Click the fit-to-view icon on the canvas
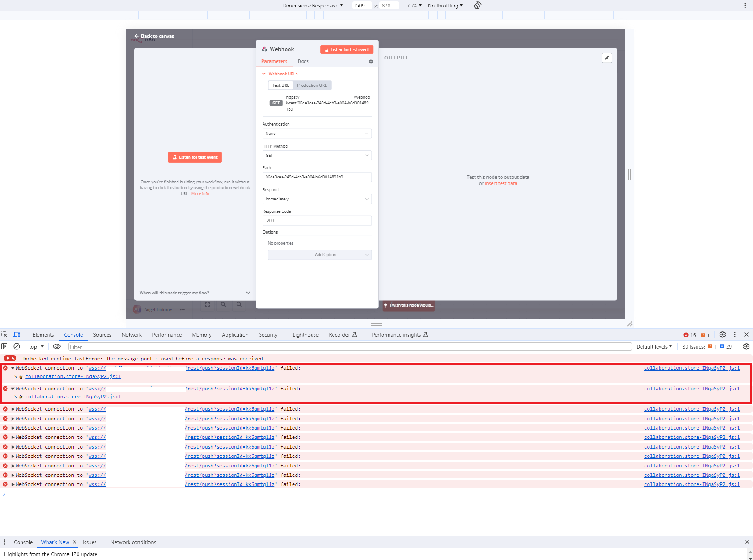This screenshot has width=753, height=560. tap(208, 304)
